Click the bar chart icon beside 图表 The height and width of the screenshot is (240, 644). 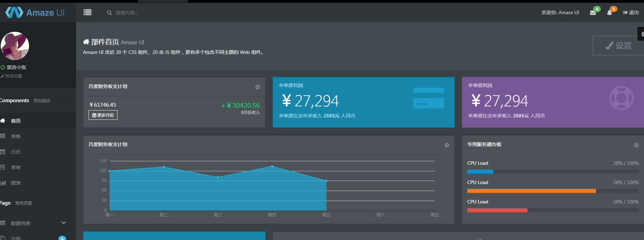[3, 183]
